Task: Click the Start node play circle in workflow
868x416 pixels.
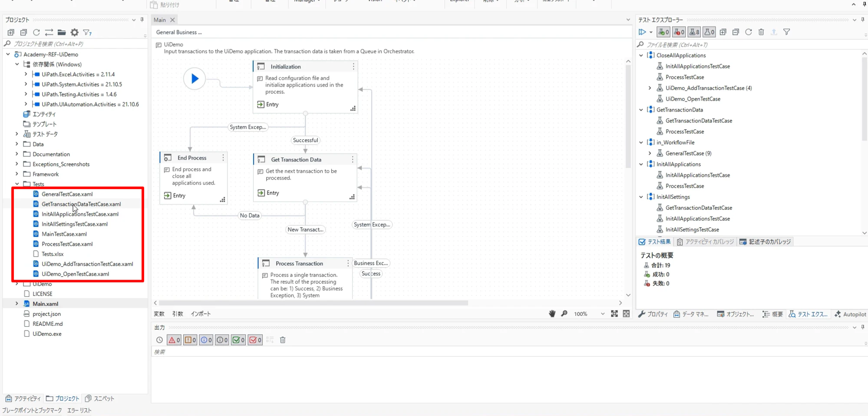Action: tap(195, 79)
